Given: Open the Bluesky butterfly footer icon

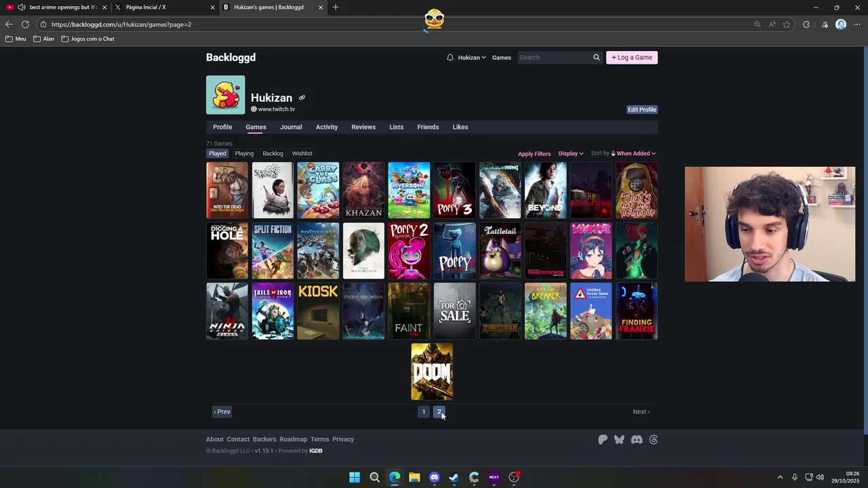Looking at the screenshot, I should pos(619,440).
